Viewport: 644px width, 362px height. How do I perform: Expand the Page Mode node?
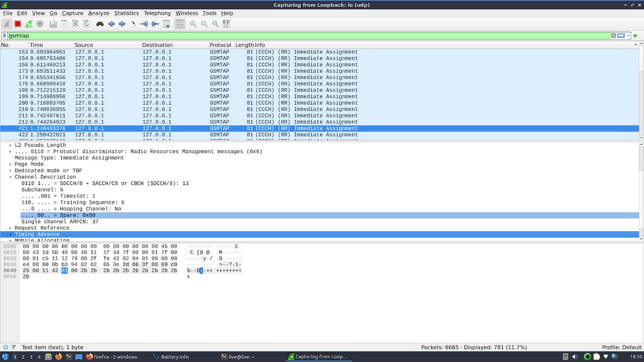tap(10, 165)
